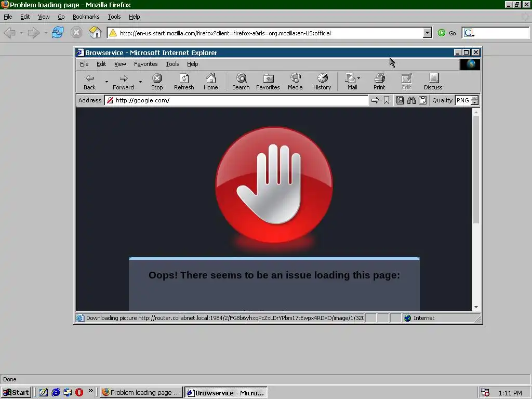
Task: Launch Opera from quick launch bar
Action: 79,392
